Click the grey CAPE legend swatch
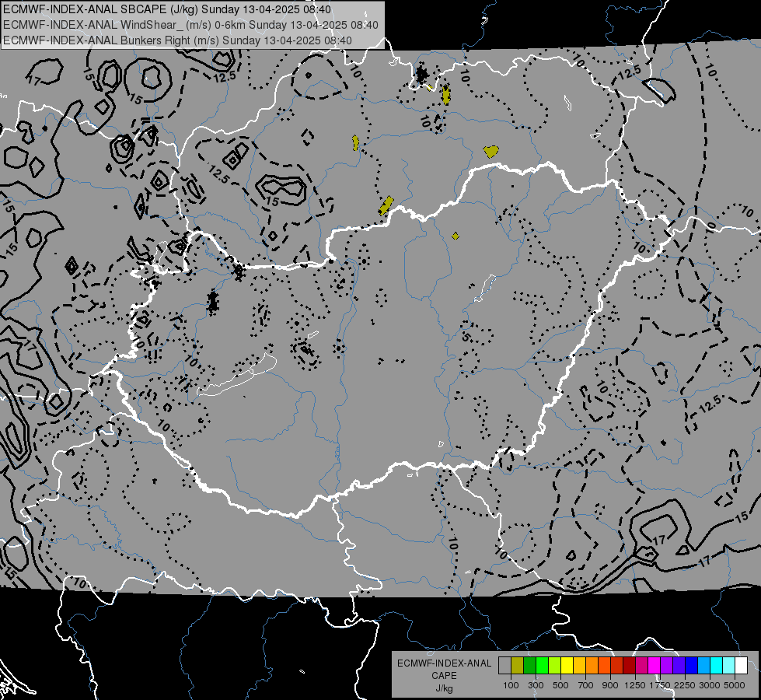Screen dimensions: 761x700 click(x=505, y=666)
